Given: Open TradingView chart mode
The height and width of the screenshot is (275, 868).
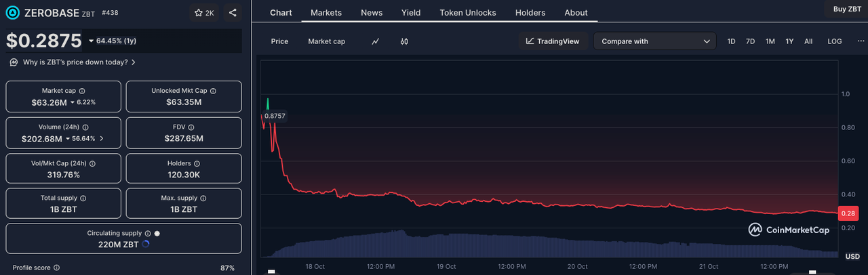Looking at the screenshot, I should 553,41.
